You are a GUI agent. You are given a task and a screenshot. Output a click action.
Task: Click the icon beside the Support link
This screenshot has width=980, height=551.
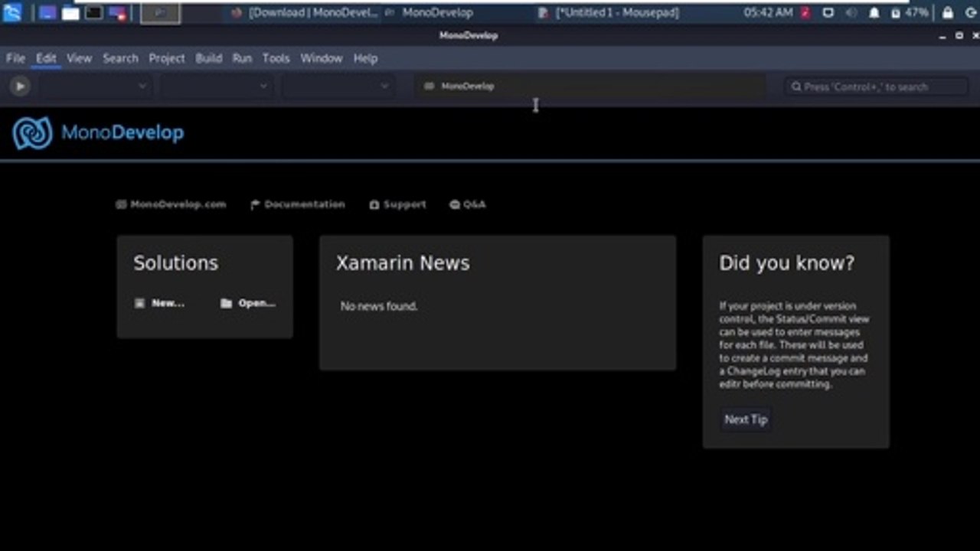374,204
